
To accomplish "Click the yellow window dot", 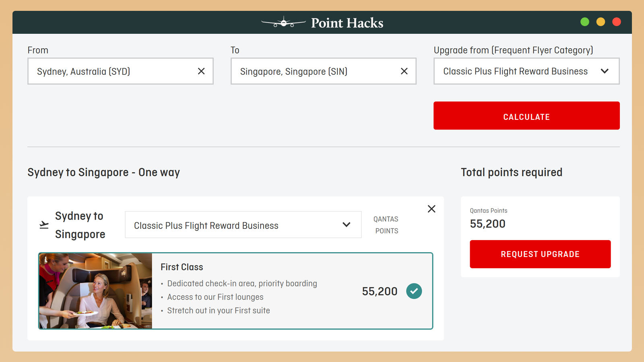I will (x=601, y=22).
